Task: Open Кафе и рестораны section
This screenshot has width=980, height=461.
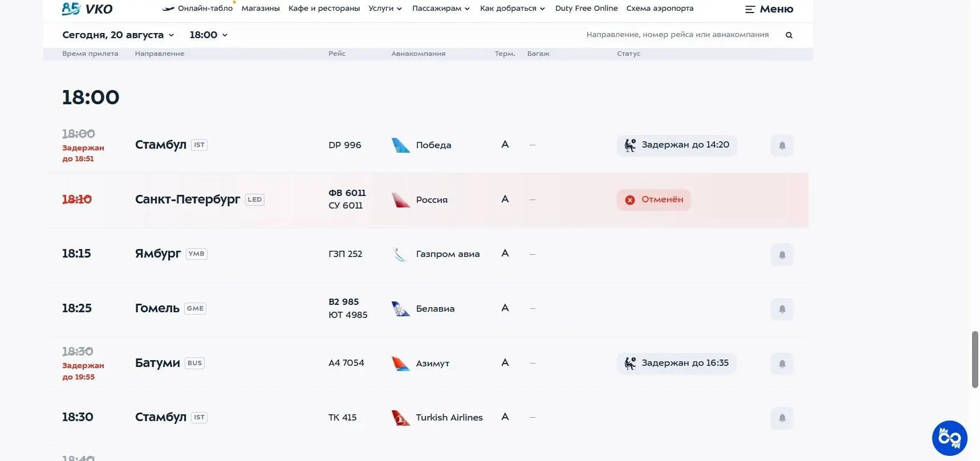Action: point(324,9)
